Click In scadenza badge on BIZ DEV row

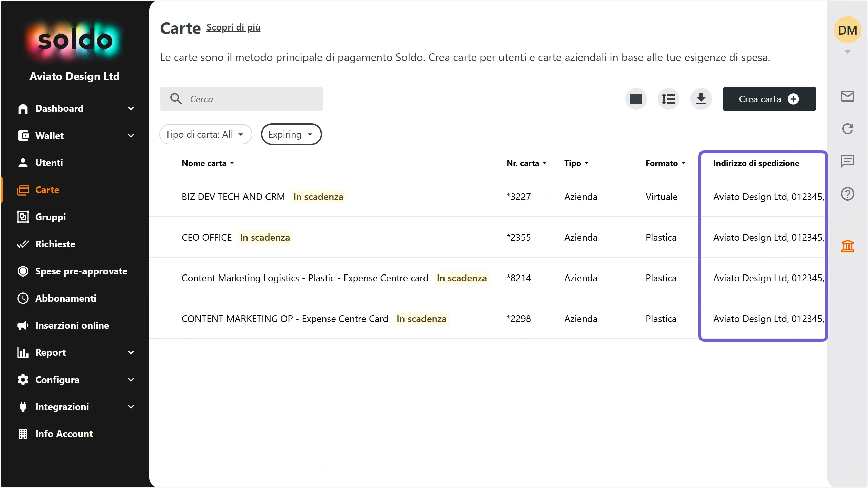[318, 197]
